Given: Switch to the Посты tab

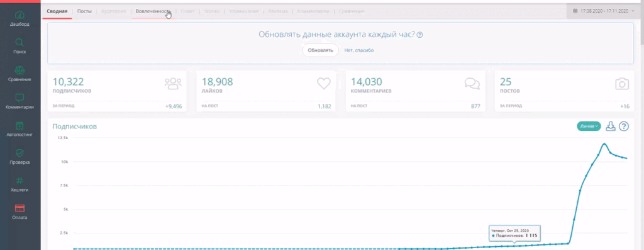Looking at the screenshot, I should (84, 11).
